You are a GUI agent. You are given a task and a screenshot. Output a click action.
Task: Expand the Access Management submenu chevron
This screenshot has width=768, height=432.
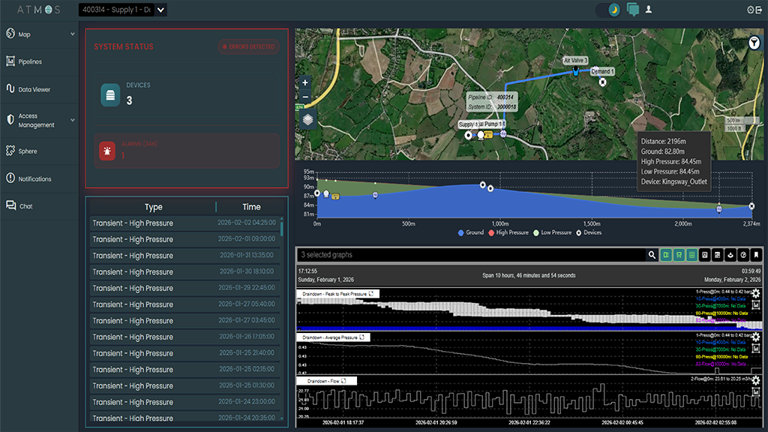point(74,118)
